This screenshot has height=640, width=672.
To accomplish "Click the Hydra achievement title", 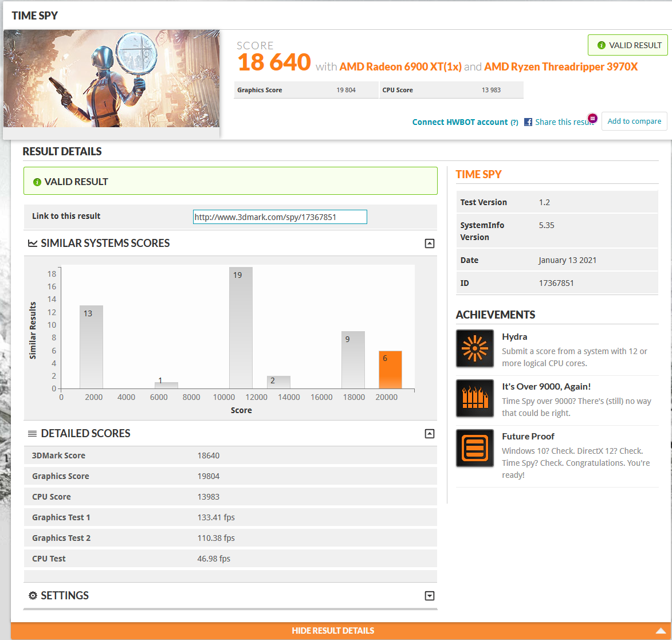I will pos(514,337).
